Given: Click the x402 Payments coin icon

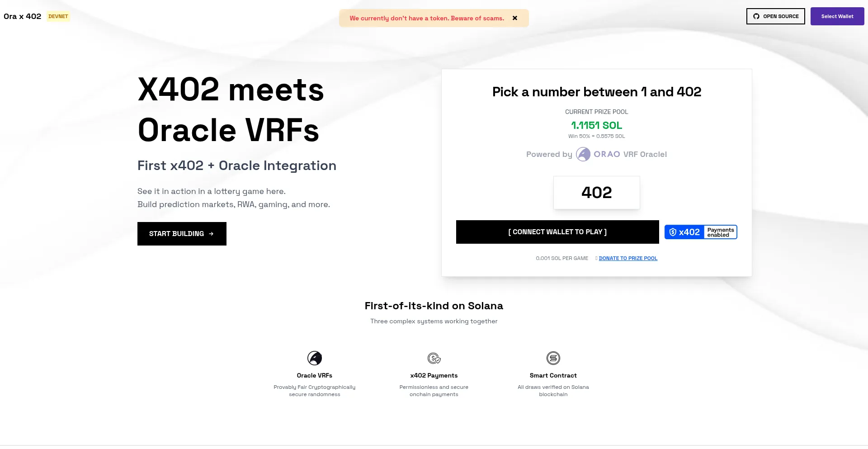Looking at the screenshot, I should point(434,358).
